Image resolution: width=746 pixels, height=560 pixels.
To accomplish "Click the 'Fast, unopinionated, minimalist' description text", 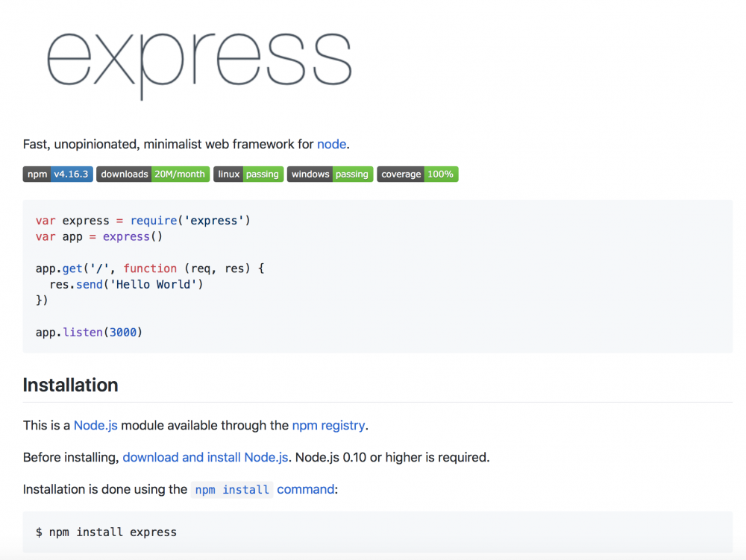I will [x=168, y=144].
